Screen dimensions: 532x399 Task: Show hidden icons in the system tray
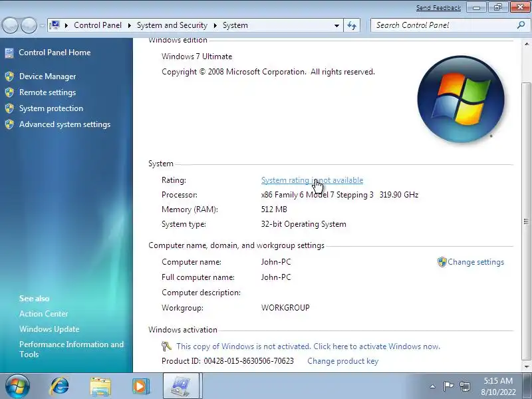(x=432, y=386)
